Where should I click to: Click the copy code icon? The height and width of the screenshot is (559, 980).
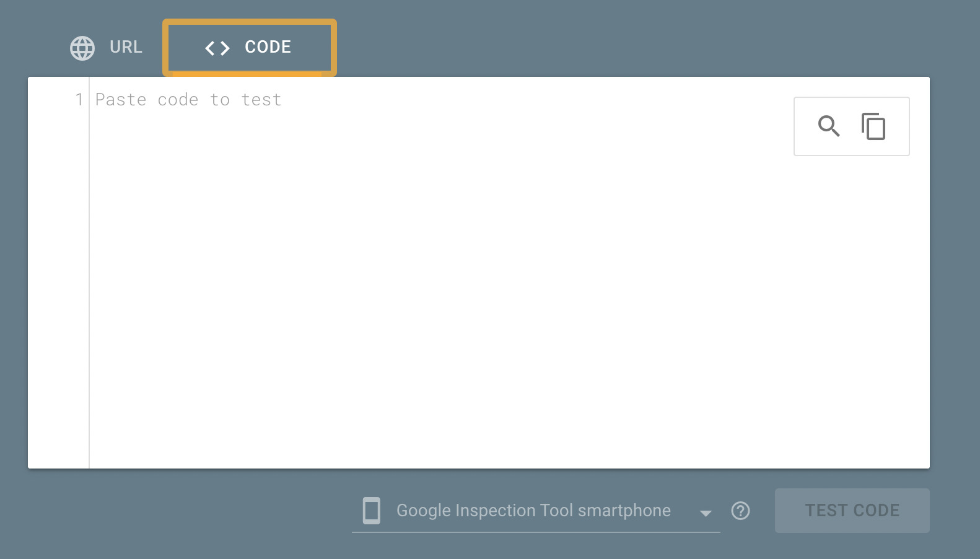874,126
